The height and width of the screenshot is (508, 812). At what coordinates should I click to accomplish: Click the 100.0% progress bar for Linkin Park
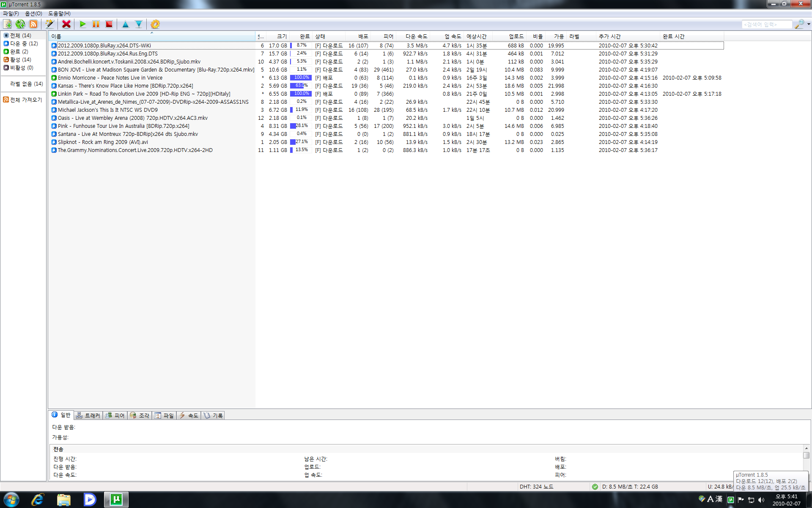[x=301, y=94]
